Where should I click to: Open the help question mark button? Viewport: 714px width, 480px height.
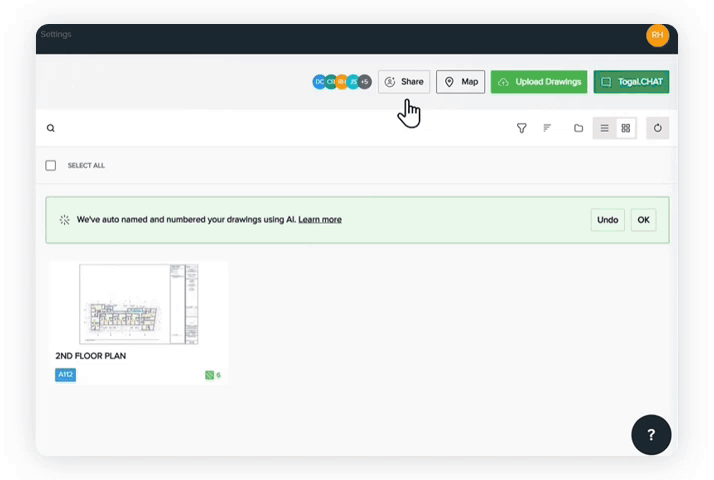(651, 434)
